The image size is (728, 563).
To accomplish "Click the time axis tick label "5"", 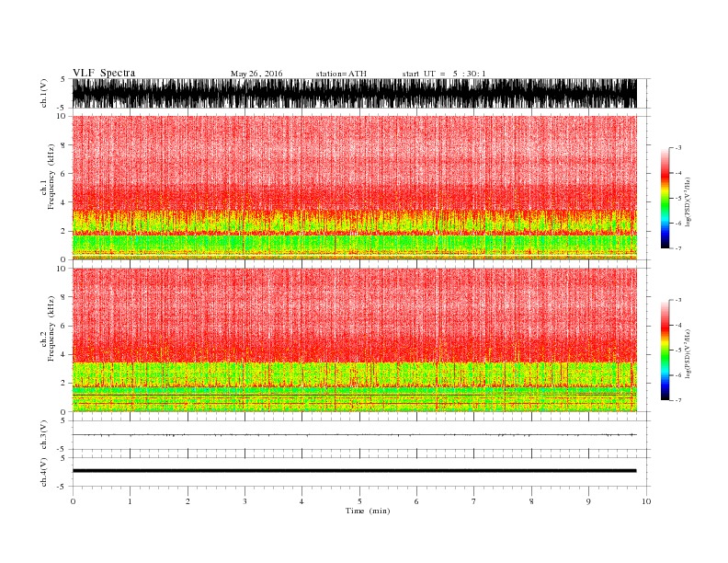I will point(359,501).
